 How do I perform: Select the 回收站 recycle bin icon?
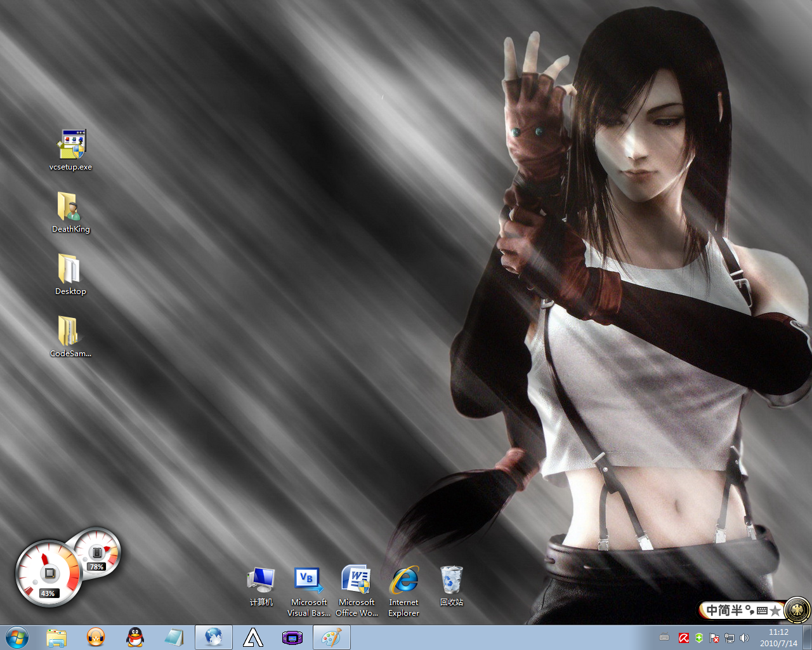tap(452, 586)
